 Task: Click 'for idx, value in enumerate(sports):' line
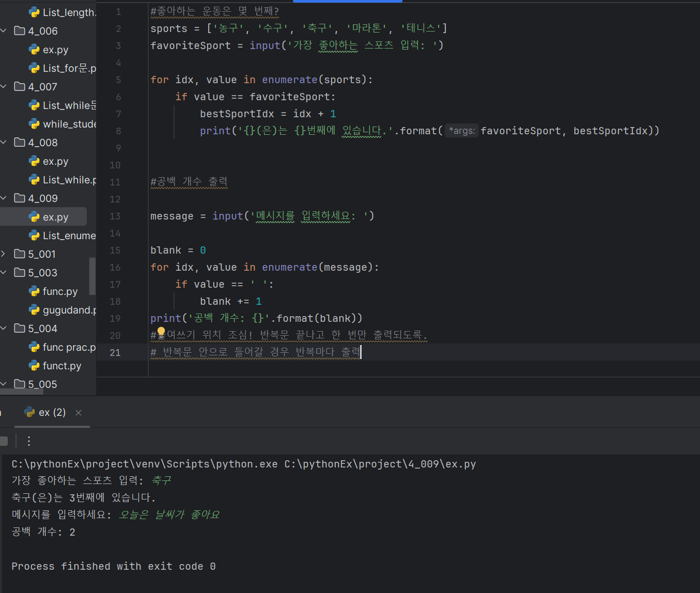click(261, 80)
